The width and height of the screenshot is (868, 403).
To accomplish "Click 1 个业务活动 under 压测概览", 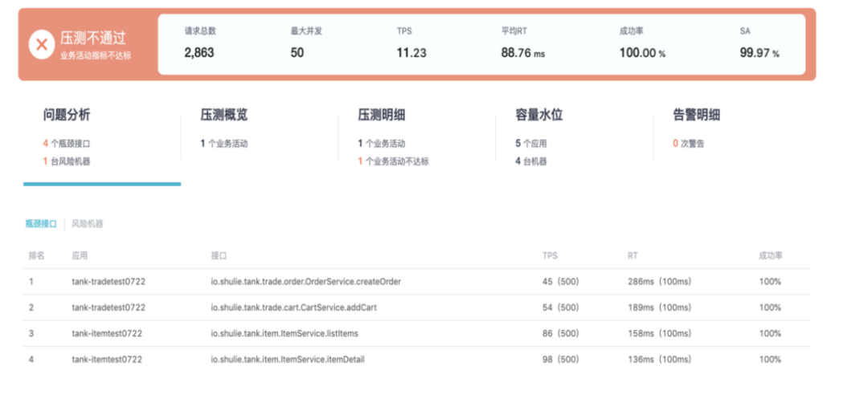I will (224, 144).
